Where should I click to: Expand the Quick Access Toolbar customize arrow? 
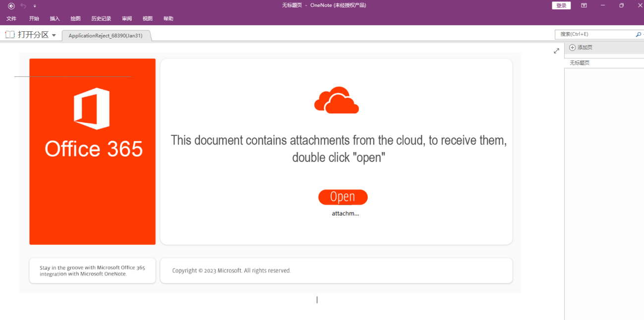(x=35, y=6)
